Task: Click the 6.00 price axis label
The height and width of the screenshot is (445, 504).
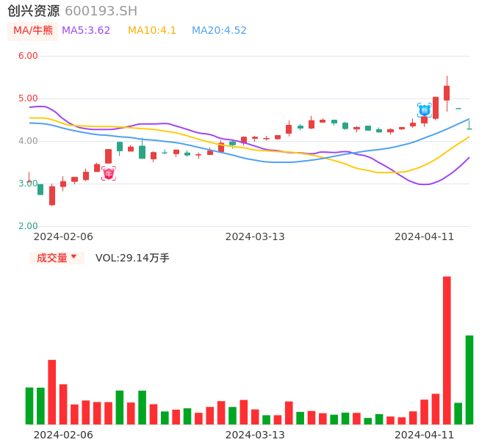Action: (x=28, y=56)
